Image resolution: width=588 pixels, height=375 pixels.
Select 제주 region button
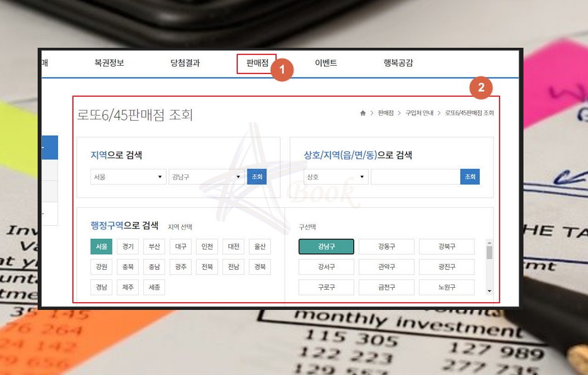[x=128, y=287]
